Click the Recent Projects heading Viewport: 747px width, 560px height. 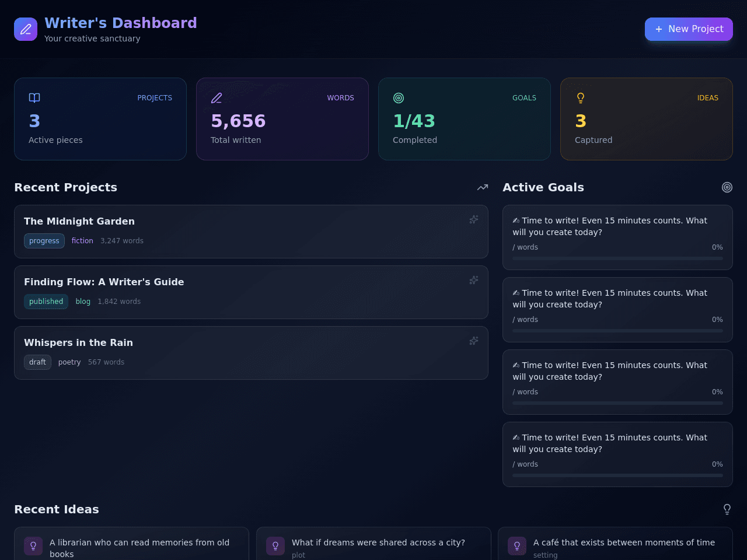coord(65,187)
